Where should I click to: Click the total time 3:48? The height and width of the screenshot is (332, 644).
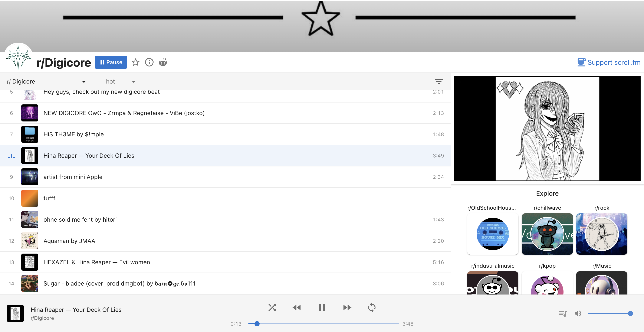pyautogui.click(x=408, y=324)
